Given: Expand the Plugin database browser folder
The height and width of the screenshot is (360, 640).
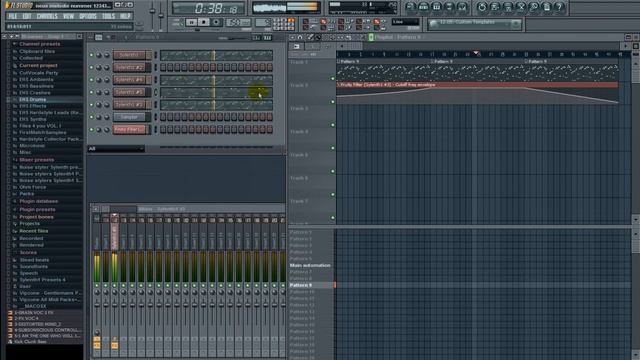Looking at the screenshot, I should tap(38, 201).
